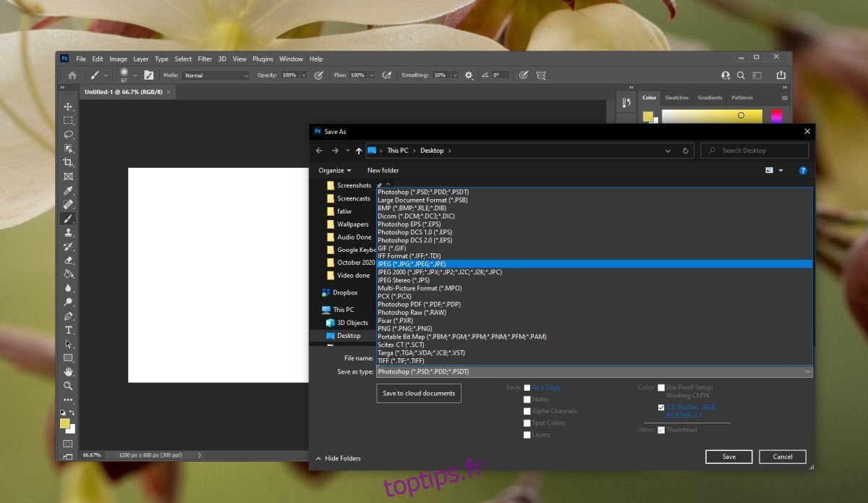Select the Rectangle shape tool
Viewport: 868px width, 503px height.
tap(68, 358)
